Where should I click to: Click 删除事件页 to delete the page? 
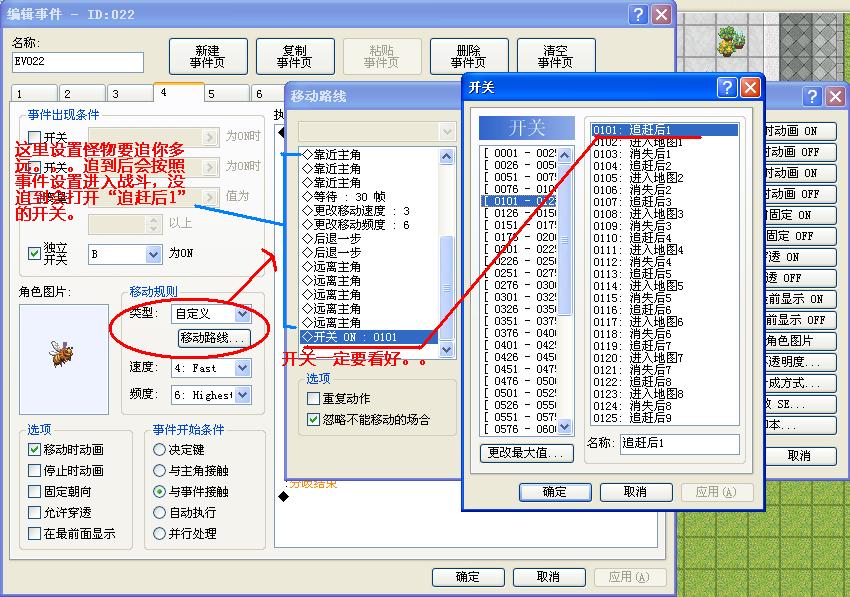(469, 56)
